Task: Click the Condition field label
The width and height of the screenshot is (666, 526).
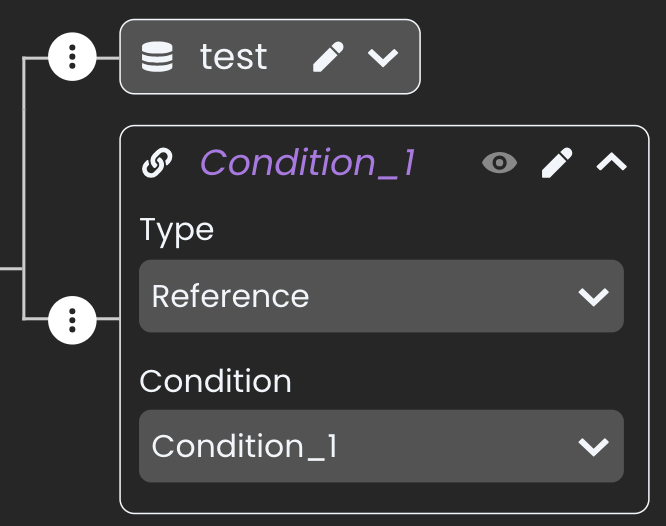Action: click(215, 381)
